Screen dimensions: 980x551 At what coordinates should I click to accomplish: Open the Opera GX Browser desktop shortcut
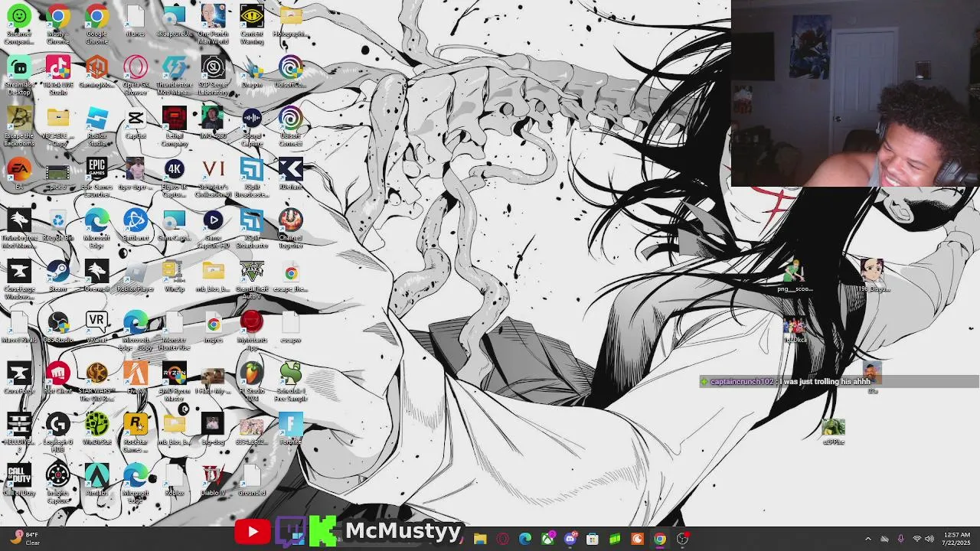(x=136, y=76)
